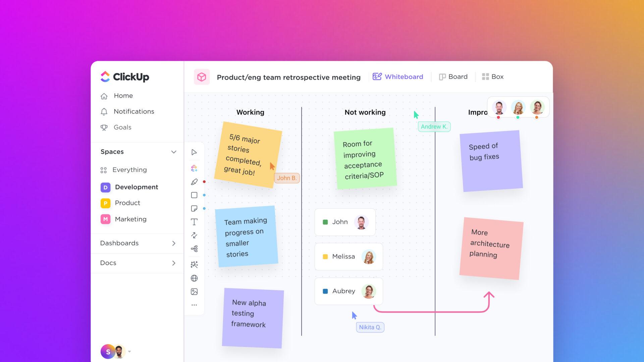The height and width of the screenshot is (362, 644).
Task: Switch to the Box view tab
Action: point(492,76)
